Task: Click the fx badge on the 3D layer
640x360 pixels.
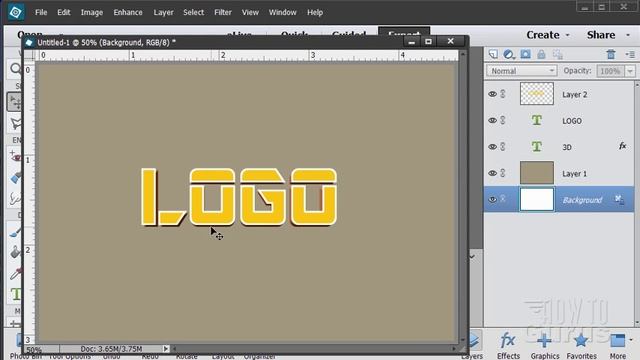Action: pos(622,146)
